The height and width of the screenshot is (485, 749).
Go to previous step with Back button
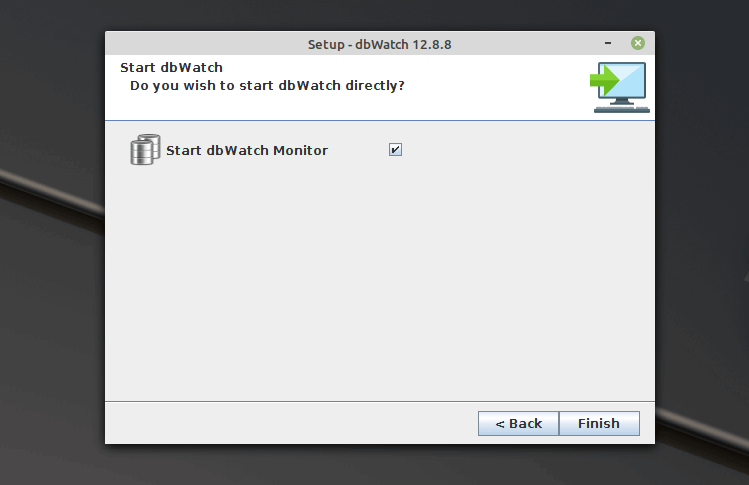(x=518, y=423)
